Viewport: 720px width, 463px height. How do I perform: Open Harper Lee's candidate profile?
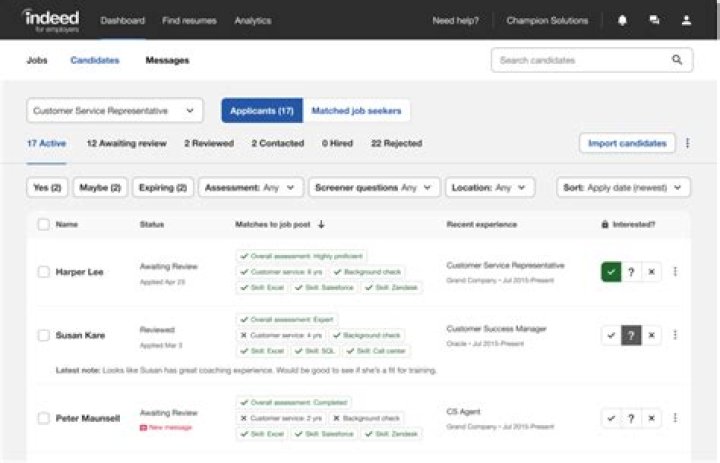tap(79, 272)
